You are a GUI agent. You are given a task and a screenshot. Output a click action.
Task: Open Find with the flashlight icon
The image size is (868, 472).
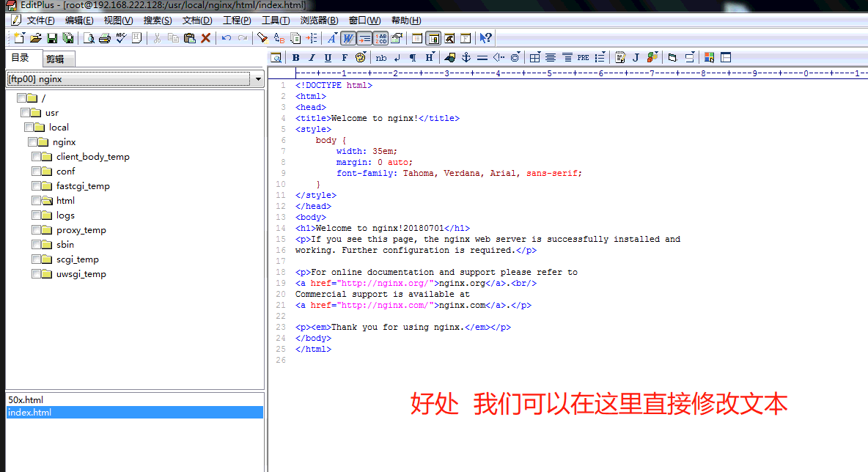coord(263,38)
